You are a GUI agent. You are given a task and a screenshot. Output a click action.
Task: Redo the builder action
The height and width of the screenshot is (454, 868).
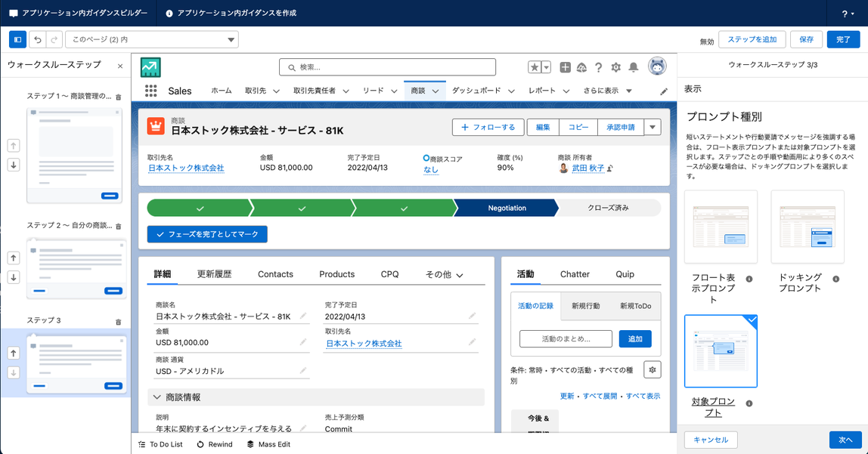[x=54, y=40]
